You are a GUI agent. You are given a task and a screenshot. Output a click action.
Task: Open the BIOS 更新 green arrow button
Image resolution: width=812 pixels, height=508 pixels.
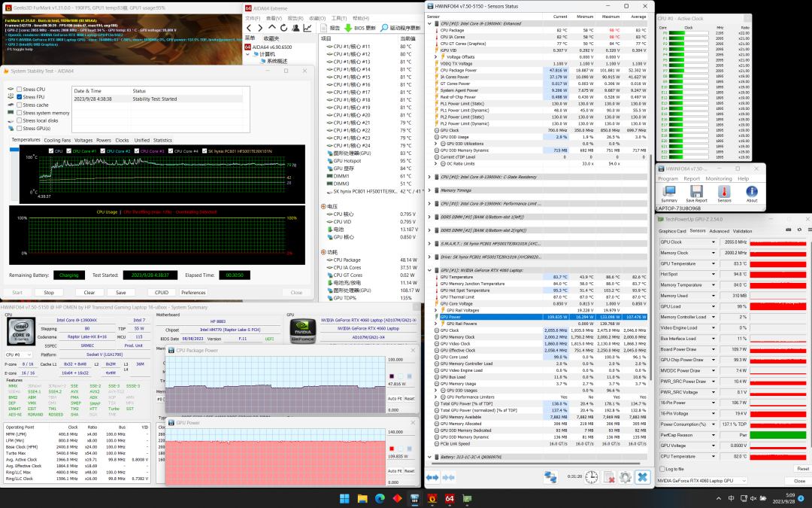347,28
